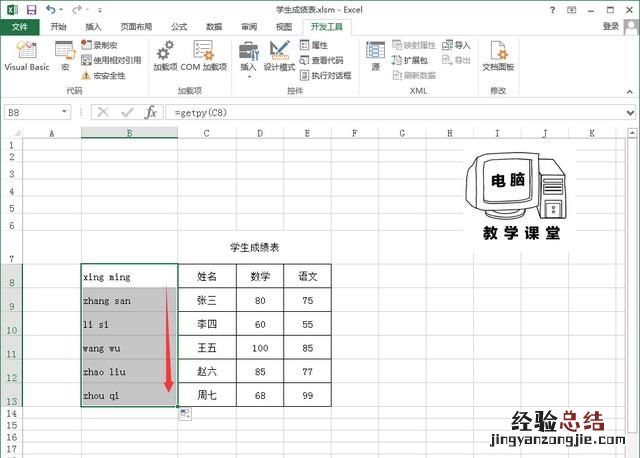Toggle 设计模式 design mode

(x=279, y=56)
